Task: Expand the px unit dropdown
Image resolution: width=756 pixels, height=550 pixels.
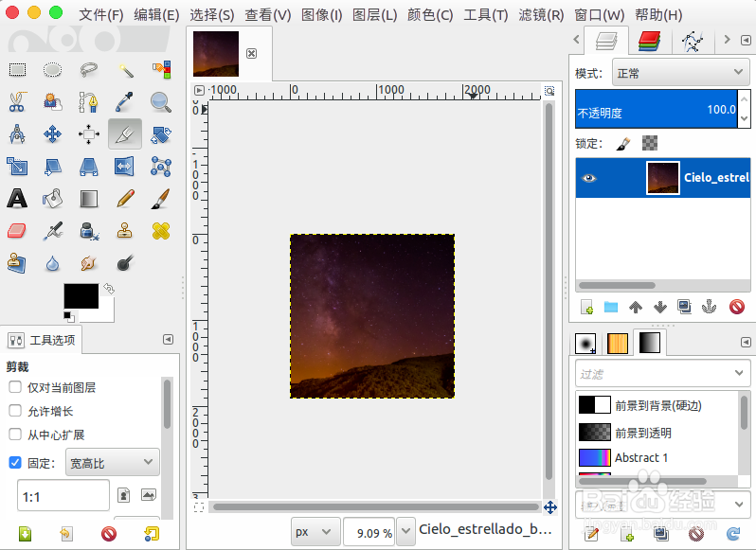Action: tap(314, 532)
